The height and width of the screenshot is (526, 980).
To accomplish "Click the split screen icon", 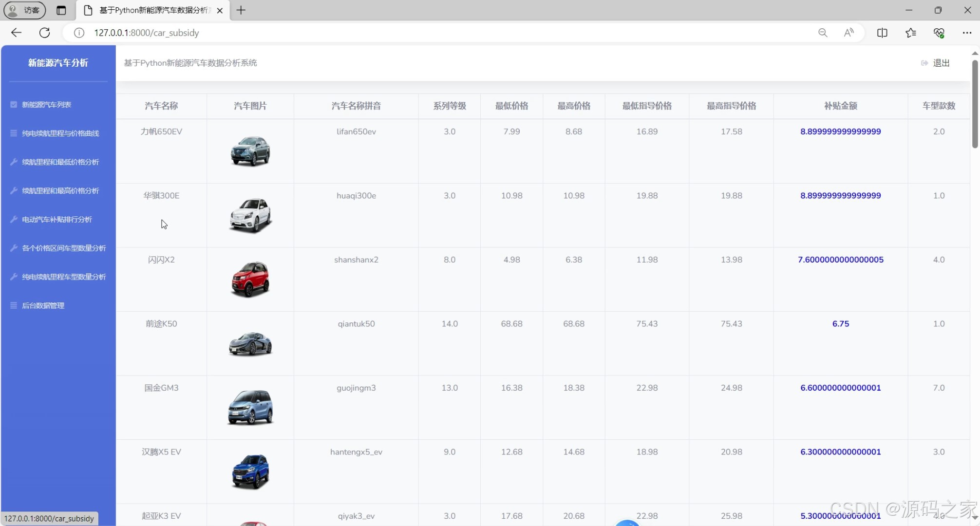I will tap(882, 33).
